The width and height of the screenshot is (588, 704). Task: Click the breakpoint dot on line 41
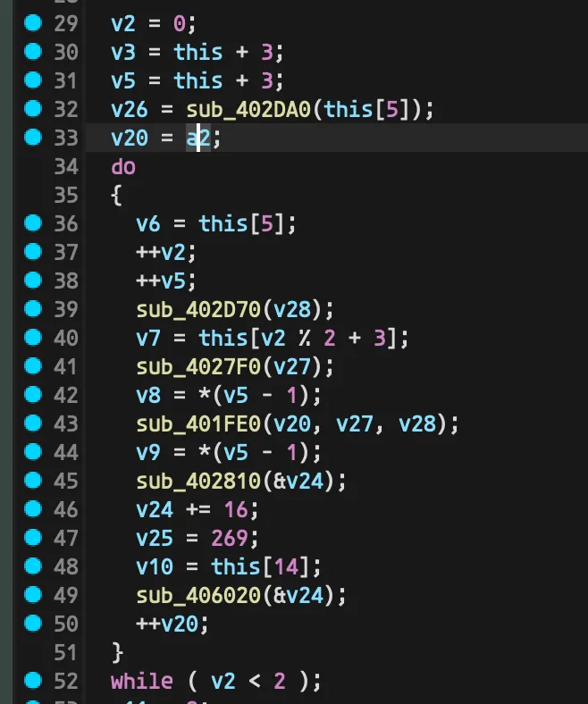[33, 366]
